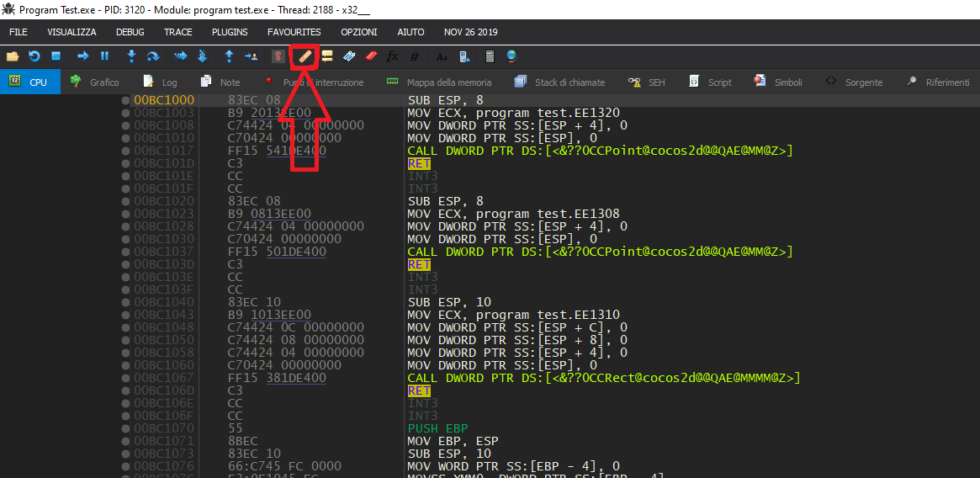Stop debugging with the square icon
The width and height of the screenshot is (980, 478).
(x=56, y=56)
